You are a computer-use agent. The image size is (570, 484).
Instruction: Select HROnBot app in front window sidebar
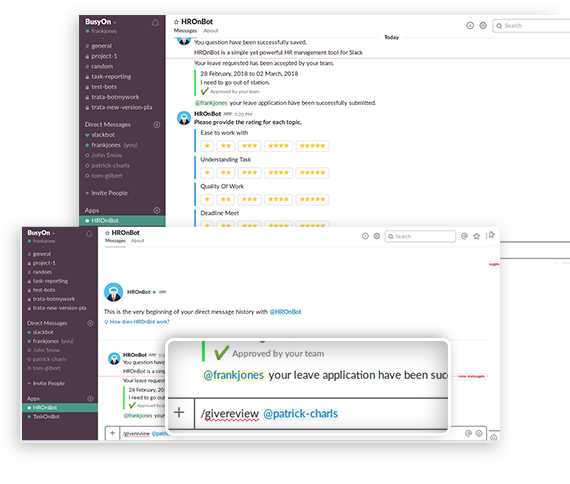(60, 408)
